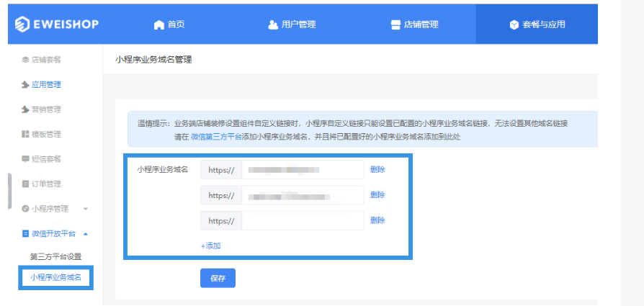Collapse the 微信开放平台 section arrow
The height and width of the screenshot is (306, 644).
pyautogui.click(x=86, y=234)
